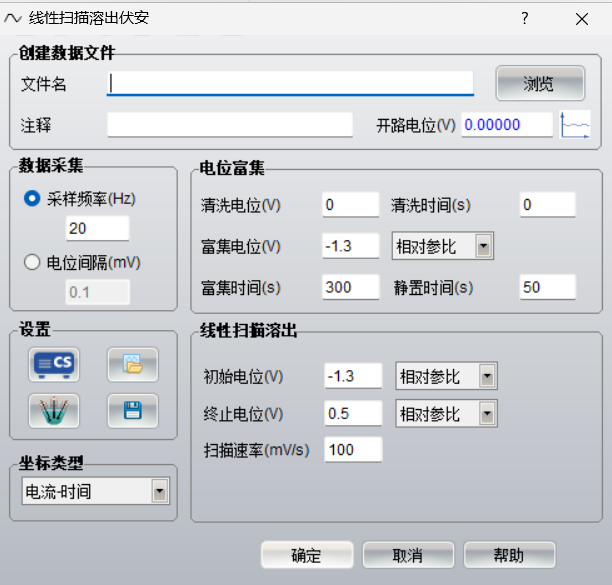Focus the 文件名 input field
This screenshot has width=612, height=585.
290,83
